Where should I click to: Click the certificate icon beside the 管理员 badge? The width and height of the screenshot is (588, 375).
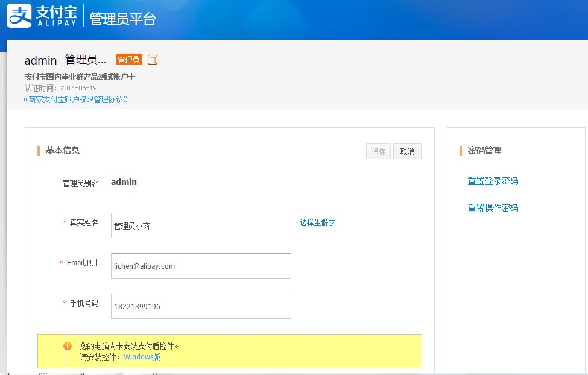(153, 60)
